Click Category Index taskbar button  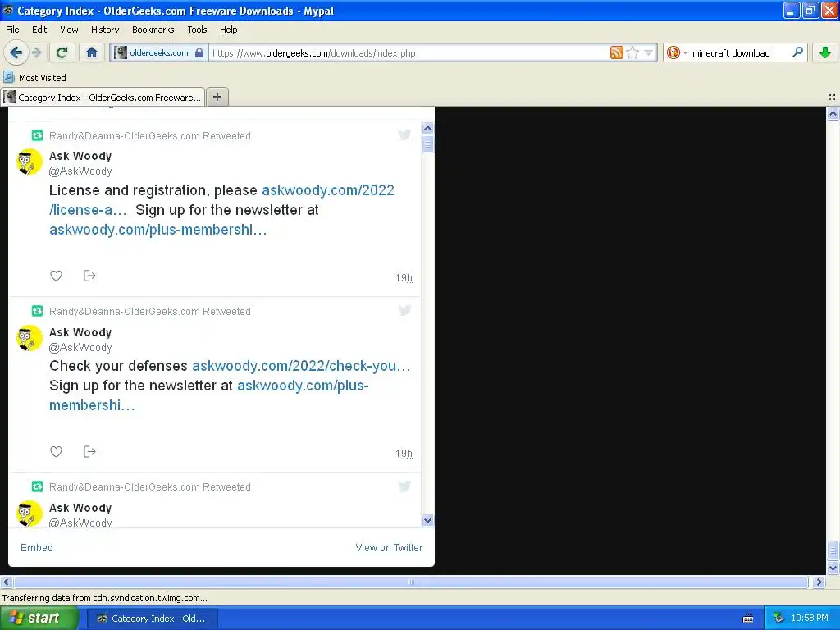click(x=152, y=619)
